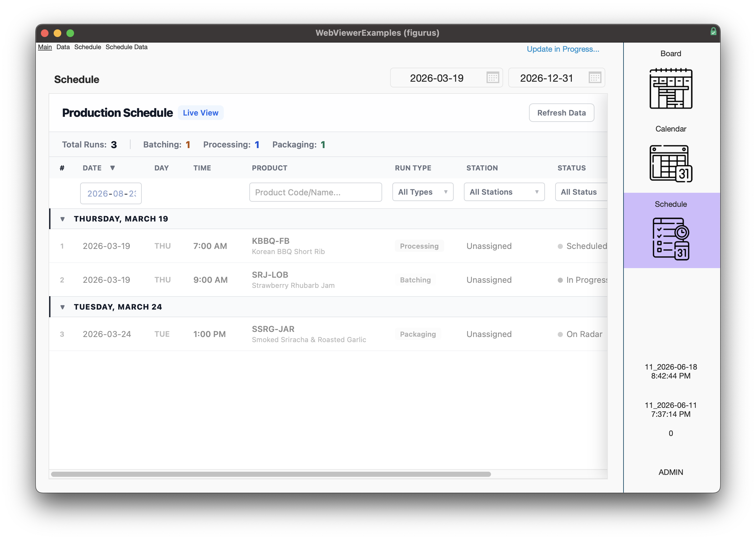Select the SSRG-JAR product row
The image size is (756, 540).
pos(328,334)
